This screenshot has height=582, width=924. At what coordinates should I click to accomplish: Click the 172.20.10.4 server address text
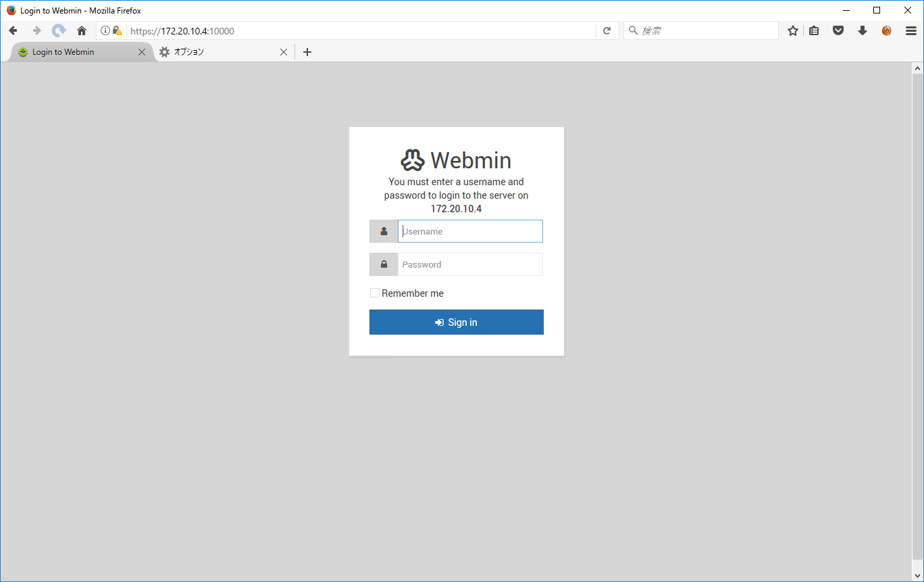(x=457, y=209)
